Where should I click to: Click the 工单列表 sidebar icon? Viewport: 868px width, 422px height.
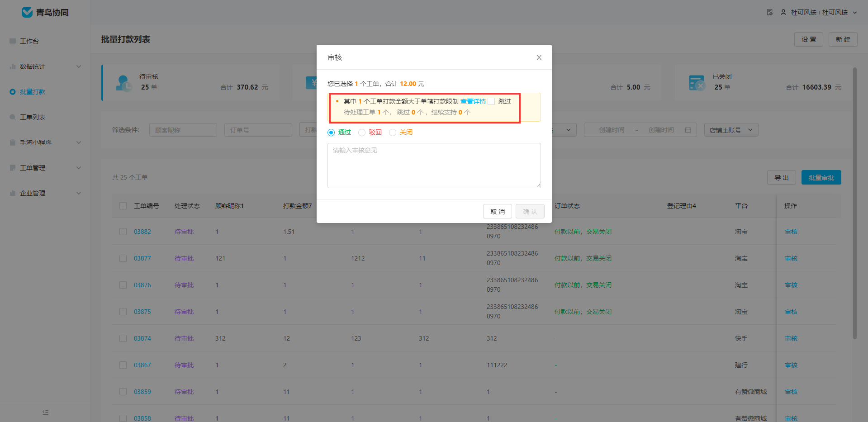click(x=13, y=117)
